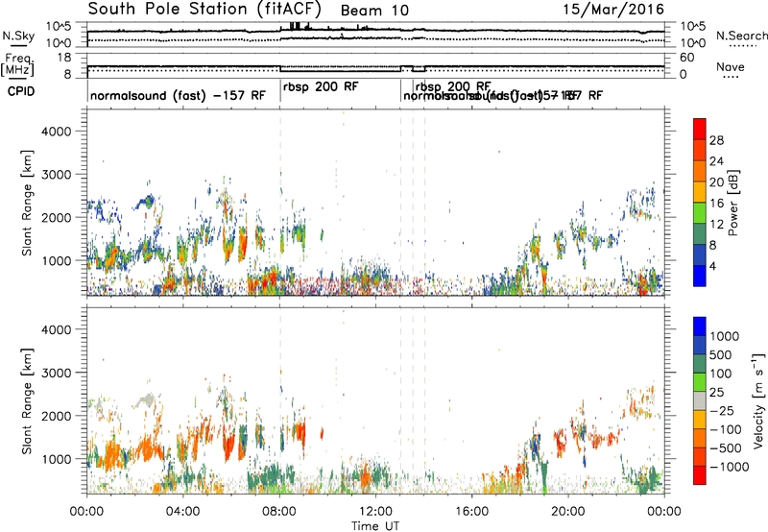Click the Freq. [MHz] axis label
This screenshot has height=532, width=768.
point(17,64)
